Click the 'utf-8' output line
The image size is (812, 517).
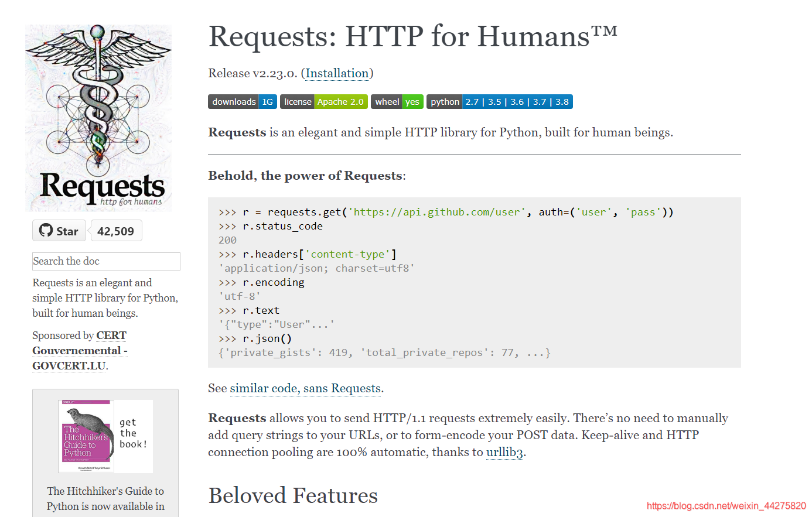239,296
